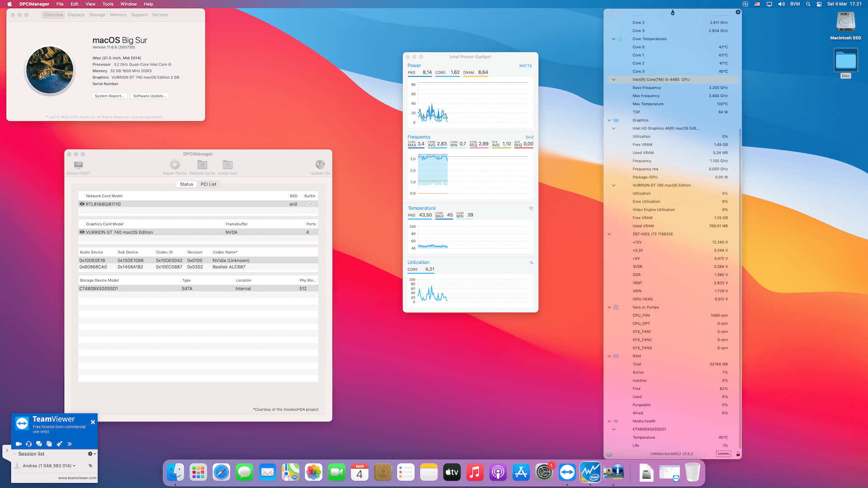Screen dimensions: 868x488
Task: Click the padlock icon in HWMonitorSMC2 footer
Action: 738,454
